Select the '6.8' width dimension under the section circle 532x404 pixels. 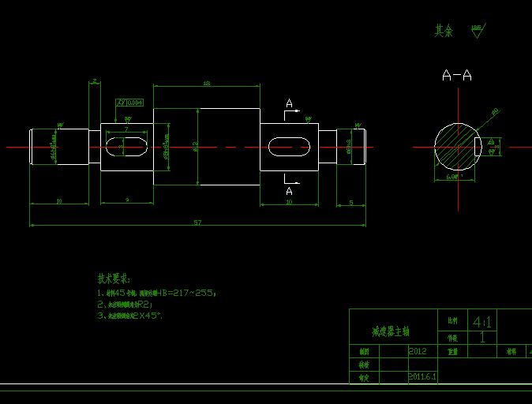tap(455, 177)
